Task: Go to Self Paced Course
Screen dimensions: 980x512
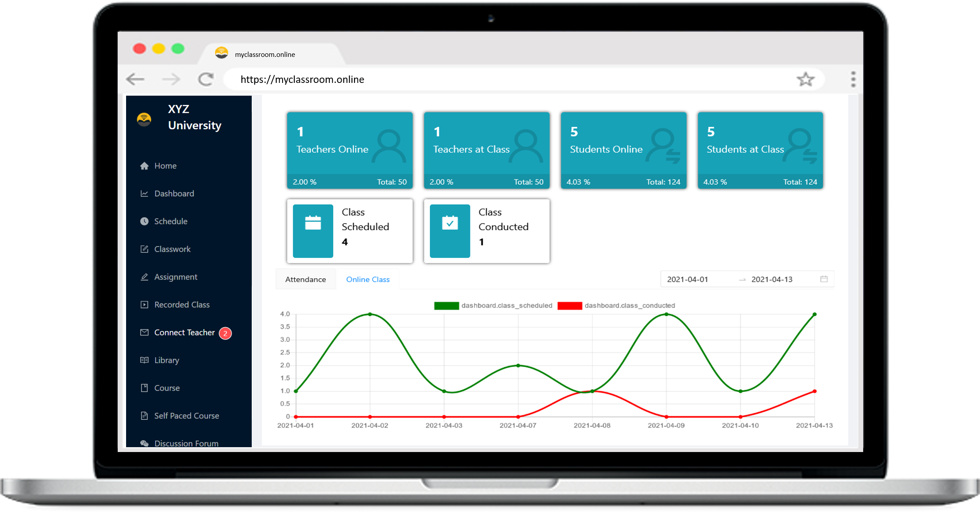Action: [x=186, y=416]
